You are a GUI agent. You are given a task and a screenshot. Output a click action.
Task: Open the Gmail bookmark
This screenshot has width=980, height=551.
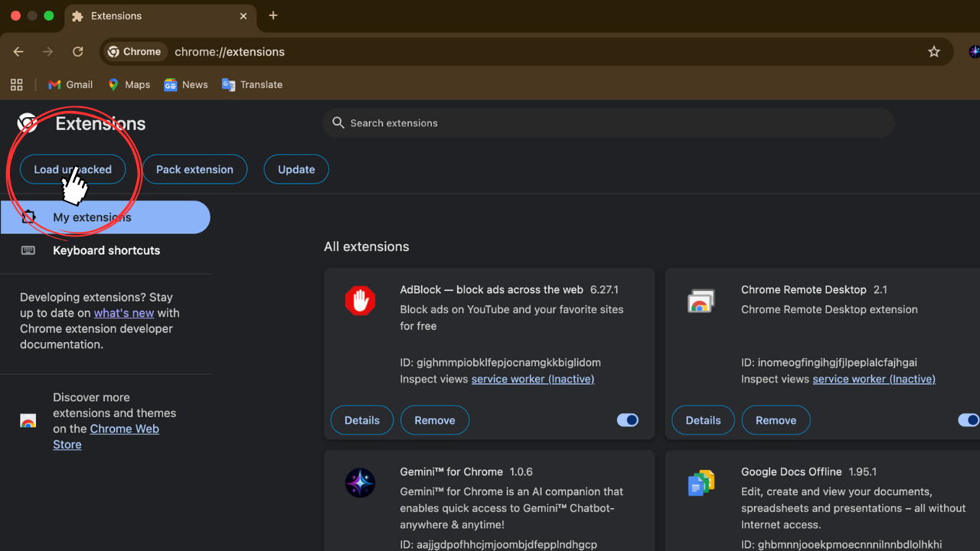coord(70,84)
